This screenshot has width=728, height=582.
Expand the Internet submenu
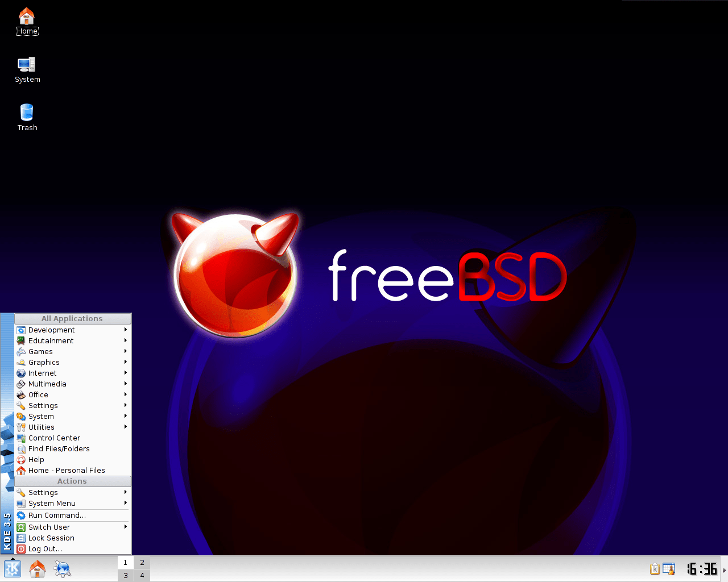42,373
